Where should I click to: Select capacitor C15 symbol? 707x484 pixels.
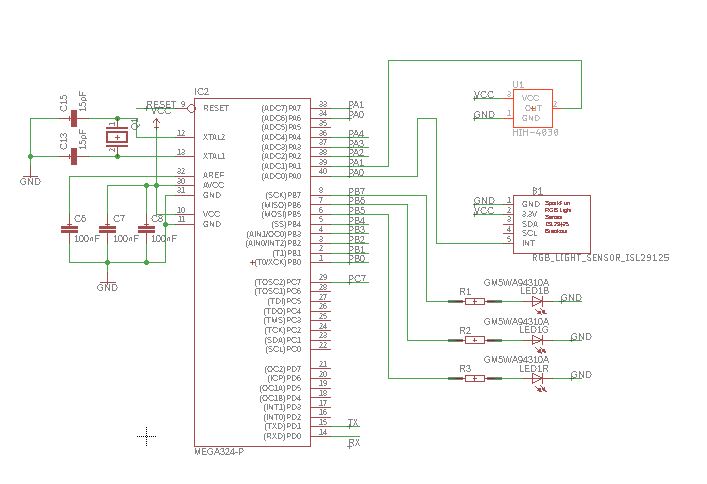pos(74,119)
